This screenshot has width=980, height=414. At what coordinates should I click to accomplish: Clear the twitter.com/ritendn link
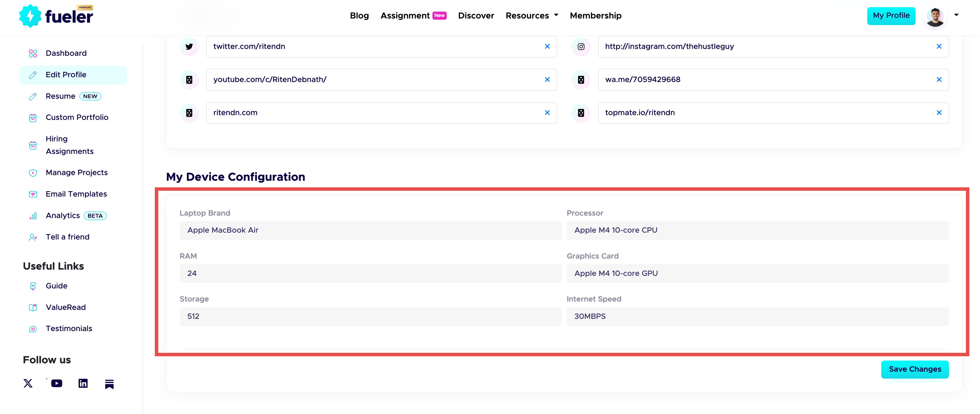pyautogui.click(x=548, y=47)
